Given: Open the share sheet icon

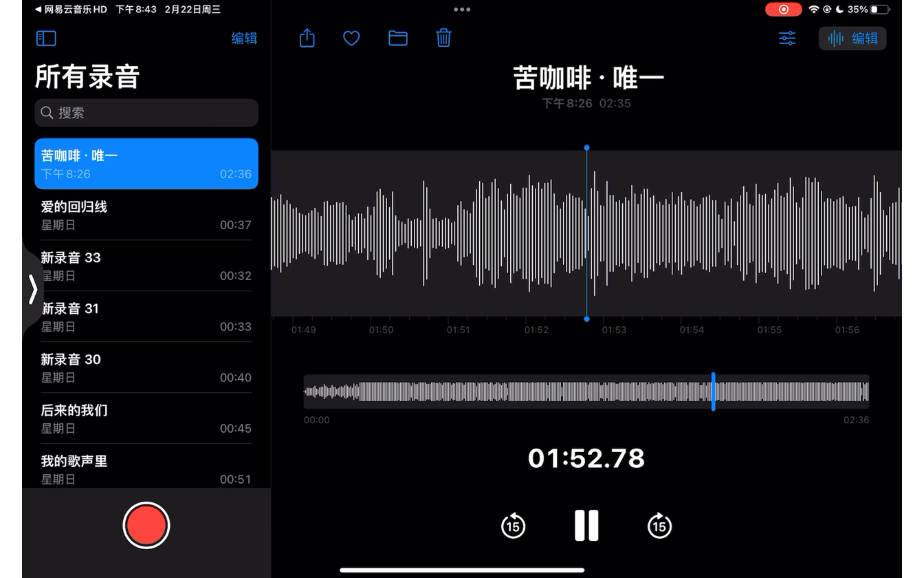Looking at the screenshot, I should [307, 38].
